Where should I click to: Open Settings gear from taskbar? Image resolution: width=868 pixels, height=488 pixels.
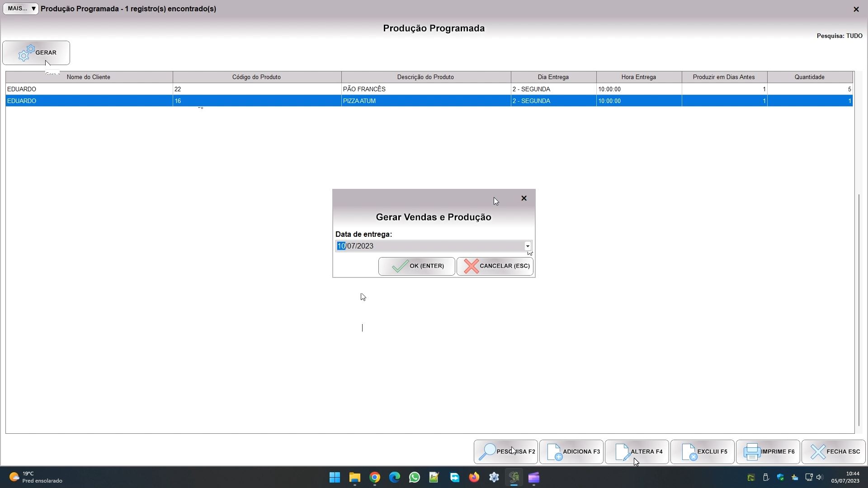(494, 478)
